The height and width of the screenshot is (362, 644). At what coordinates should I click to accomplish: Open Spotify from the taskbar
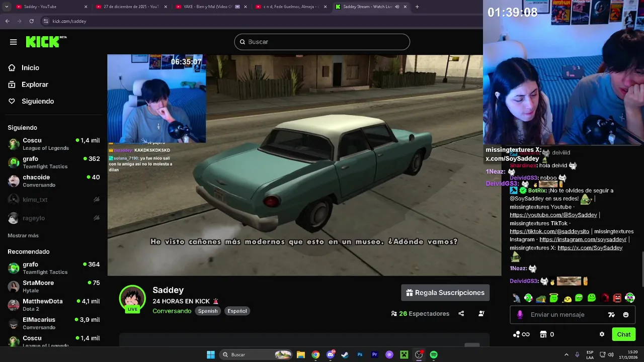(x=434, y=355)
